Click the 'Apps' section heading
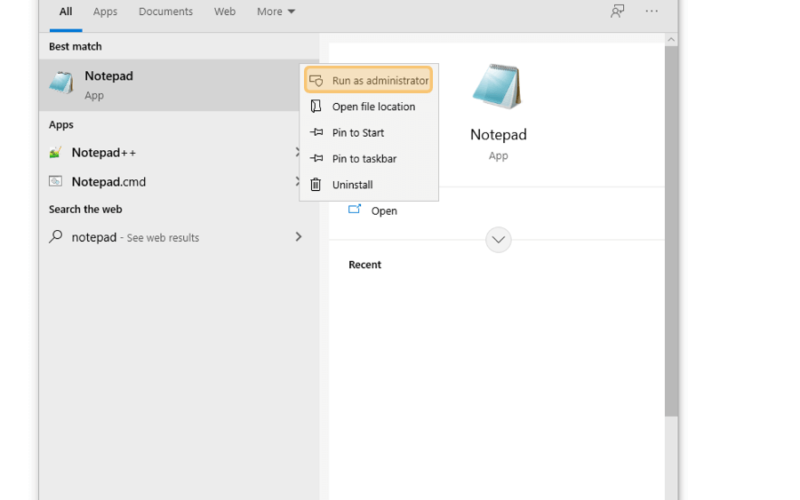Screen dimensions: 800x500 pos(61,124)
